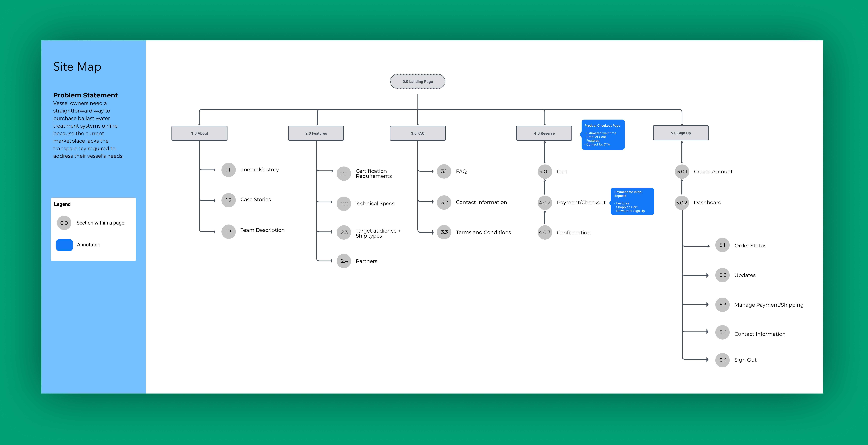
Task: Click the "Partners" label
Action: (x=366, y=261)
